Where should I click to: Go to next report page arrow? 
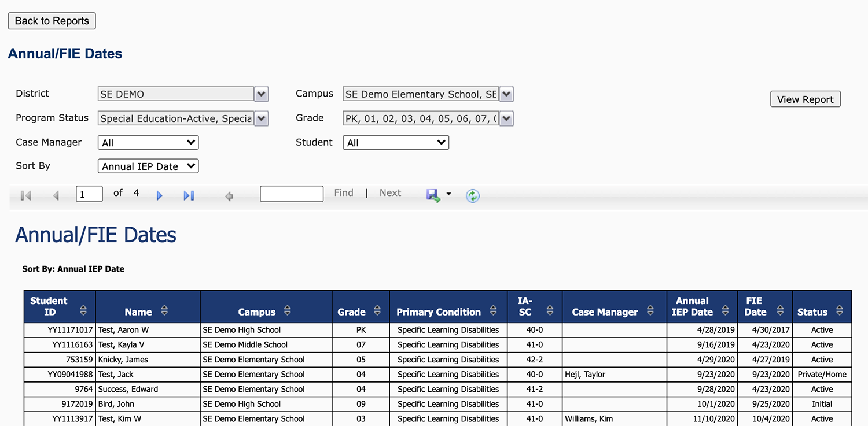tap(160, 196)
